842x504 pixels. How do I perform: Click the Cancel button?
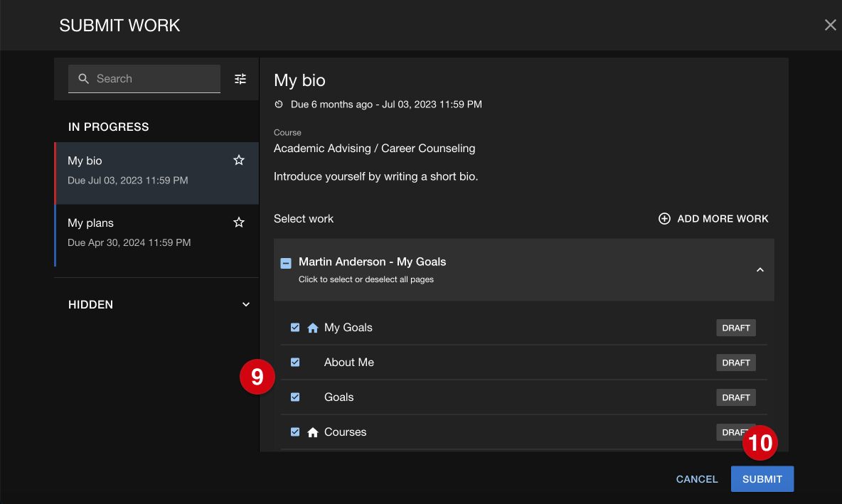(696, 479)
